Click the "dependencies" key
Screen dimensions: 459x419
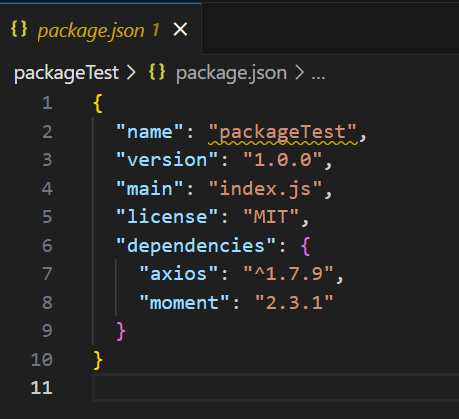[x=196, y=246]
